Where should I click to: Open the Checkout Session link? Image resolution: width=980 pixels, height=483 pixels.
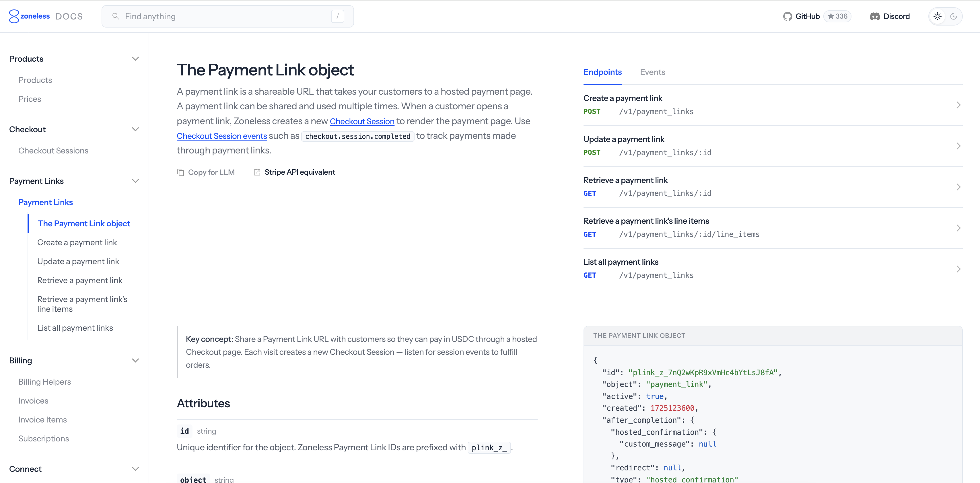click(362, 121)
